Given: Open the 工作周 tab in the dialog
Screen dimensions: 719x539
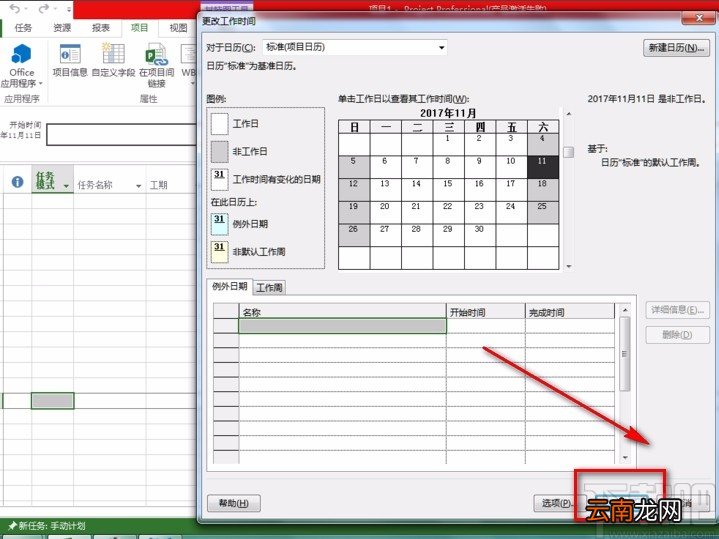Looking at the screenshot, I should click(x=269, y=288).
